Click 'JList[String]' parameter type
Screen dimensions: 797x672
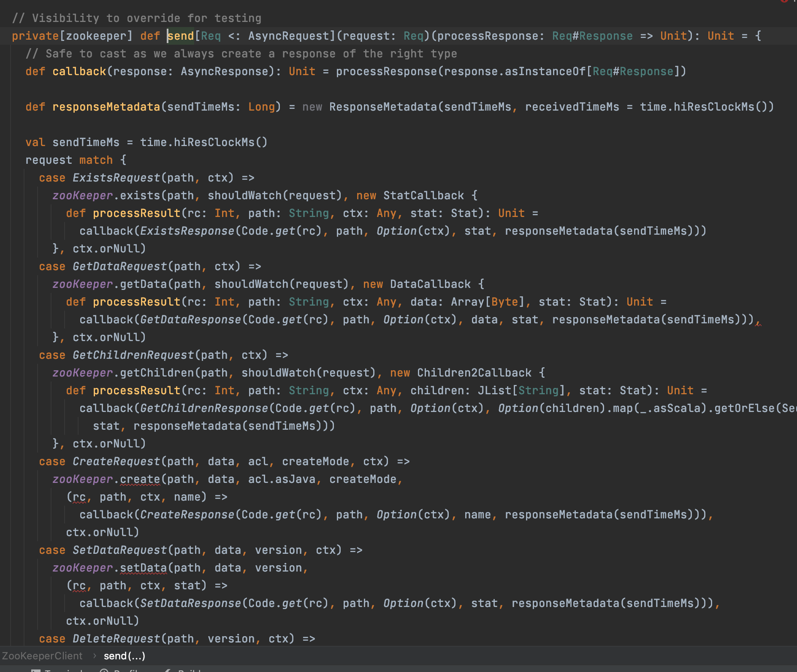tap(522, 390)
